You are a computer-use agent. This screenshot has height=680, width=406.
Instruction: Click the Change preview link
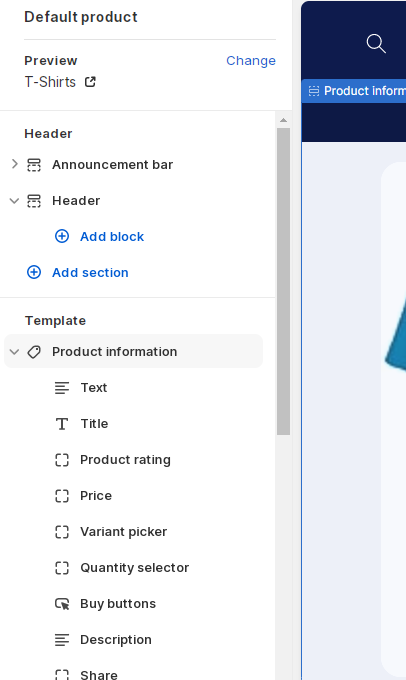point(251,61)
